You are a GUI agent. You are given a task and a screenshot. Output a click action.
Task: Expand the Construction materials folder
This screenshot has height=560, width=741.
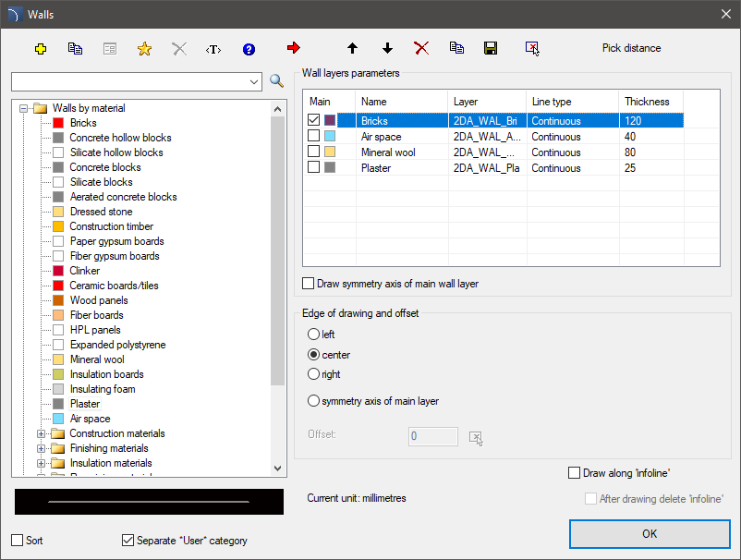point(41,433)
